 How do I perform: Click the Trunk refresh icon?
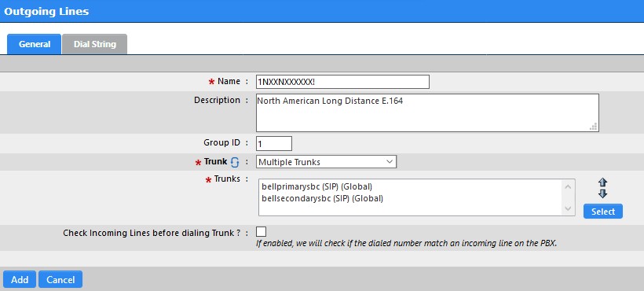pyautogui.click(x=235, y=162)
